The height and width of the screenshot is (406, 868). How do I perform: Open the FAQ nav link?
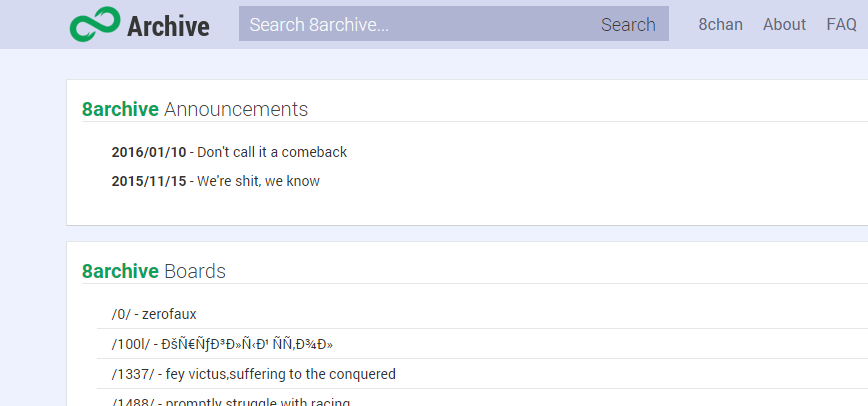click(841, 24)
